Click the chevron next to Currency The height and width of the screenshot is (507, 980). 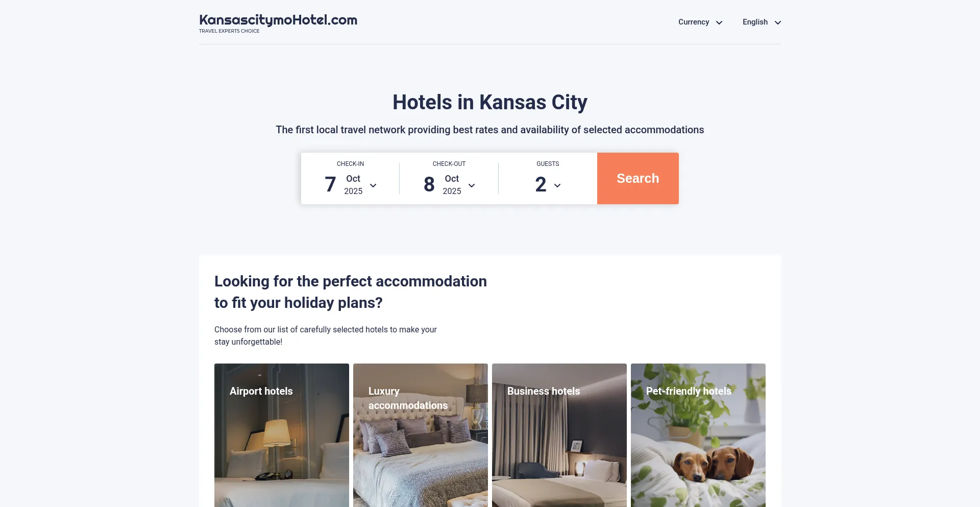tap(719, 22)
